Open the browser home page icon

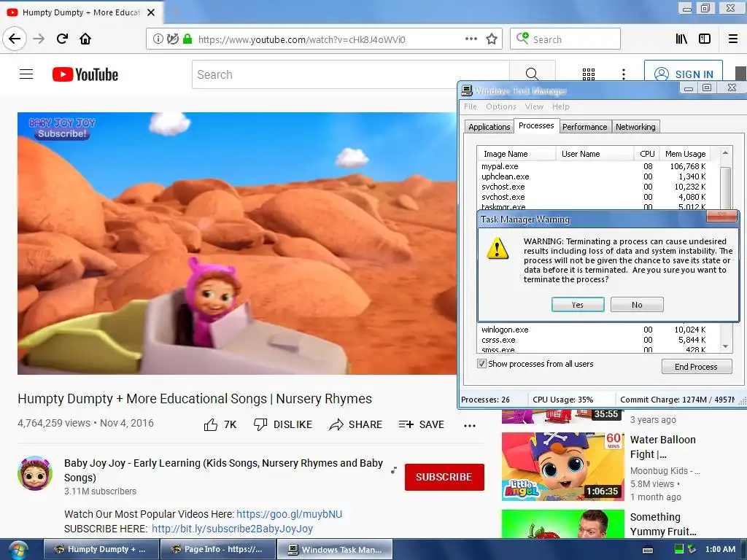tap(85, 39)
